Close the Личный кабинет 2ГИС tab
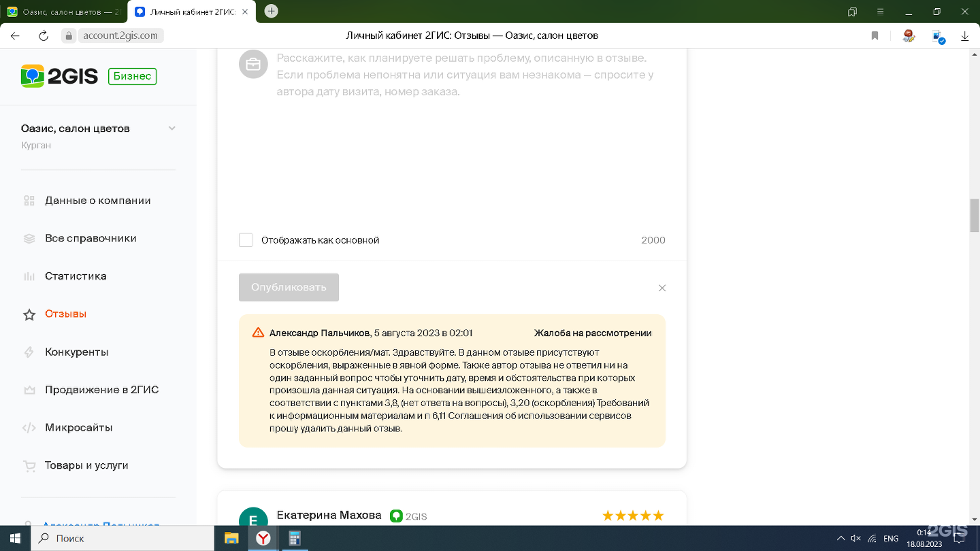This screenshot has width=980, height=551. click(x=246, y=12)
